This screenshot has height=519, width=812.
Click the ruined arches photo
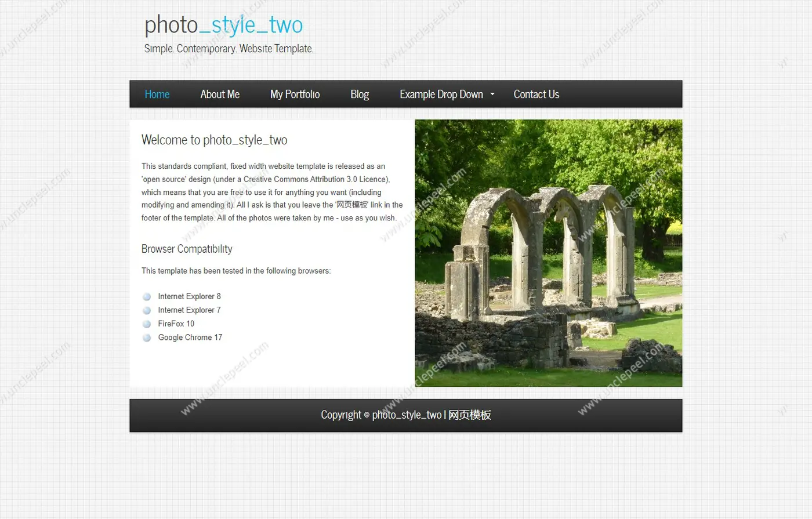click(549, 253)
